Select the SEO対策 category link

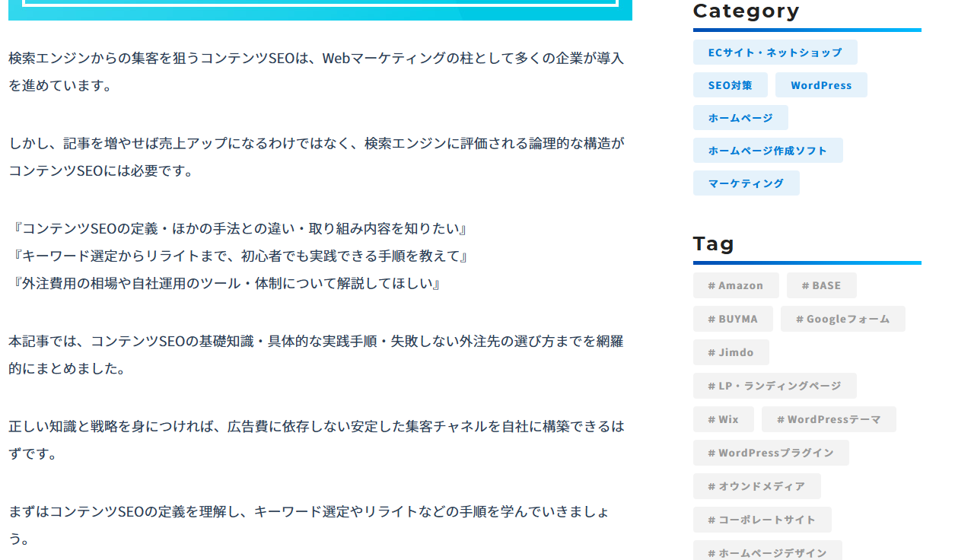click(x=730, y=85)
